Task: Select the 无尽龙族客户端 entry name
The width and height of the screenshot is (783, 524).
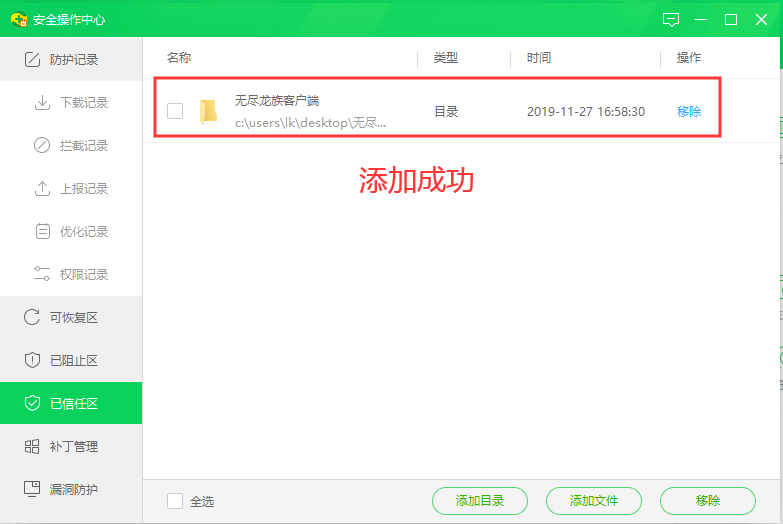Action: (277, 100)
